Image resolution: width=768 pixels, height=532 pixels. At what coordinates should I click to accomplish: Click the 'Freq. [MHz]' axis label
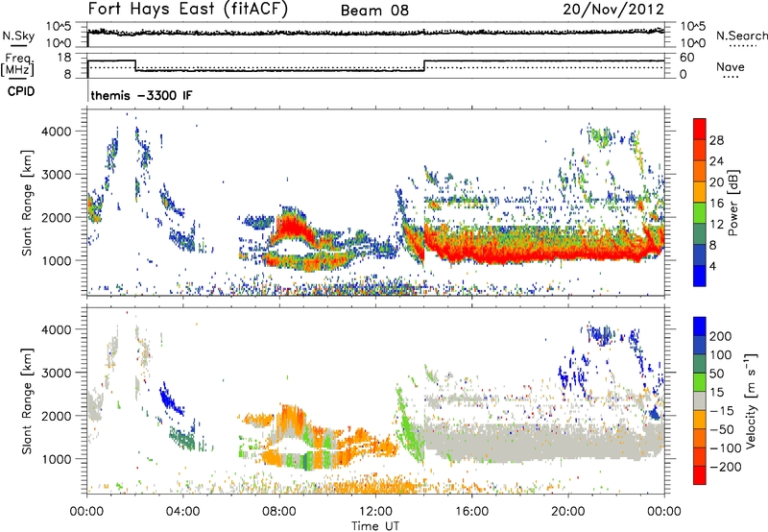coord(17,65)
